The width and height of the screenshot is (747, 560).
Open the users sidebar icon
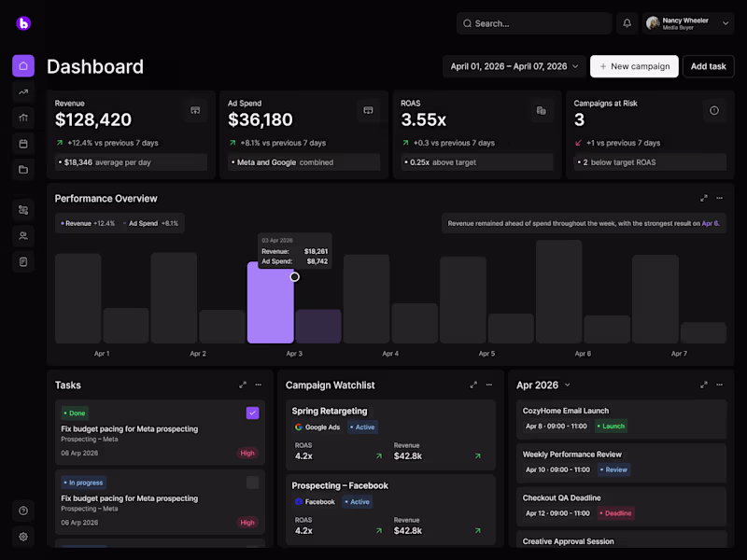(23, 236)
